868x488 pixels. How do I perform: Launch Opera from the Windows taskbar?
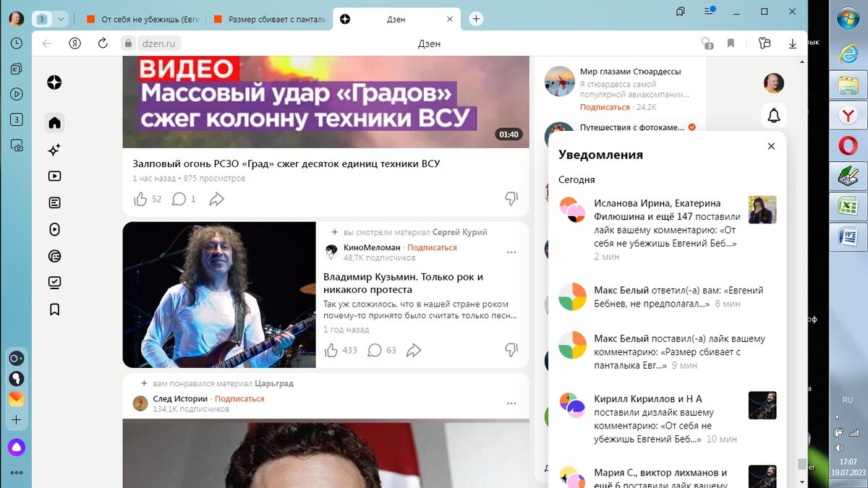coord(847,147)
